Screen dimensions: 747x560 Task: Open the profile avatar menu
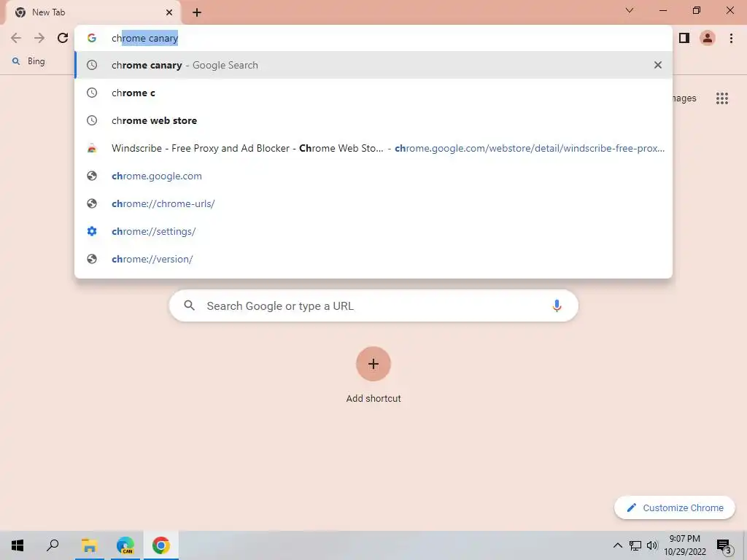708,38
